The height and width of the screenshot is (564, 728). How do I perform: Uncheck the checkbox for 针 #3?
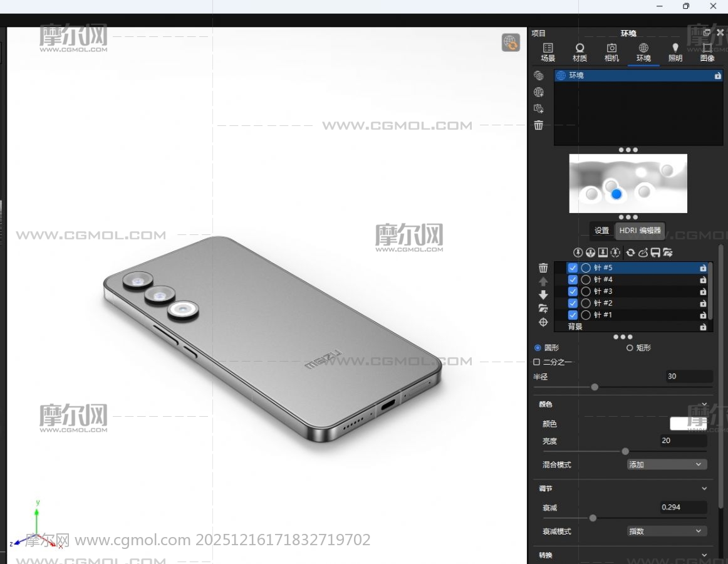573,291
